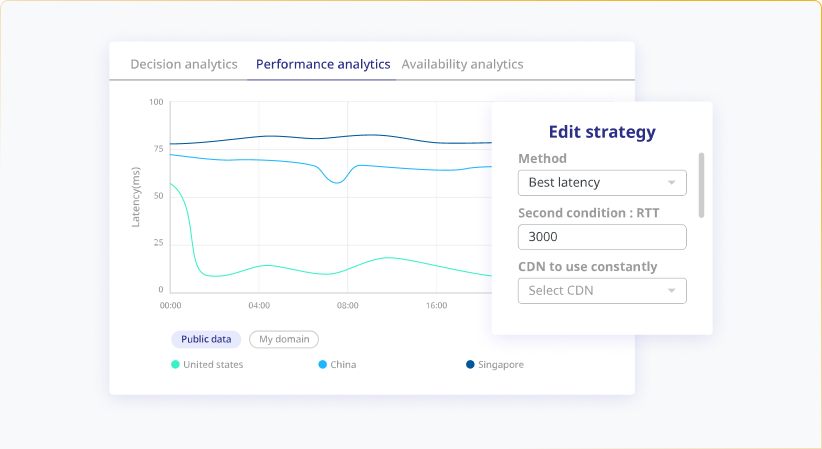Enable the Public data filter pill

coord(206,339)
